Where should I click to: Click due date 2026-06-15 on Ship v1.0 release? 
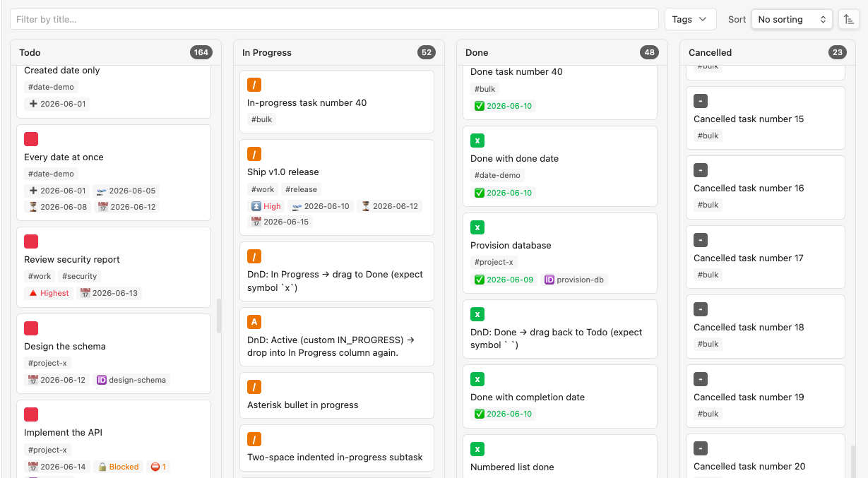click(x=280, y=222)
